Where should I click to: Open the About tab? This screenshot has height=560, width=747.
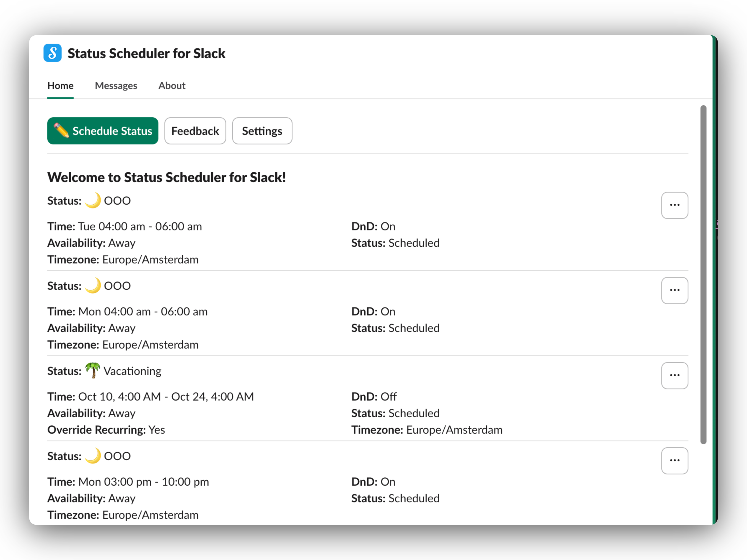[x=171, y=86]
